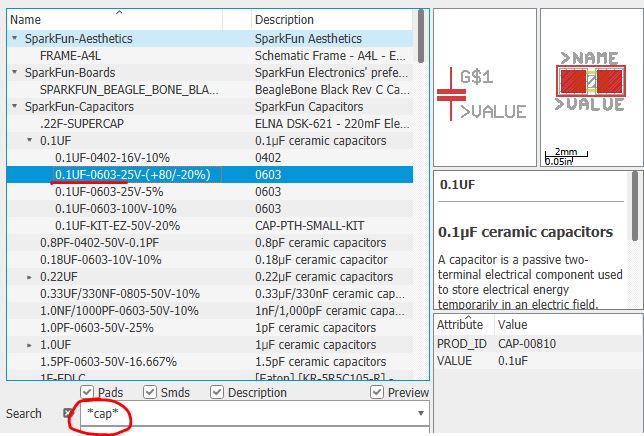Toggle the Smds checkbox
Screen dimensions: 644x436
147,393
